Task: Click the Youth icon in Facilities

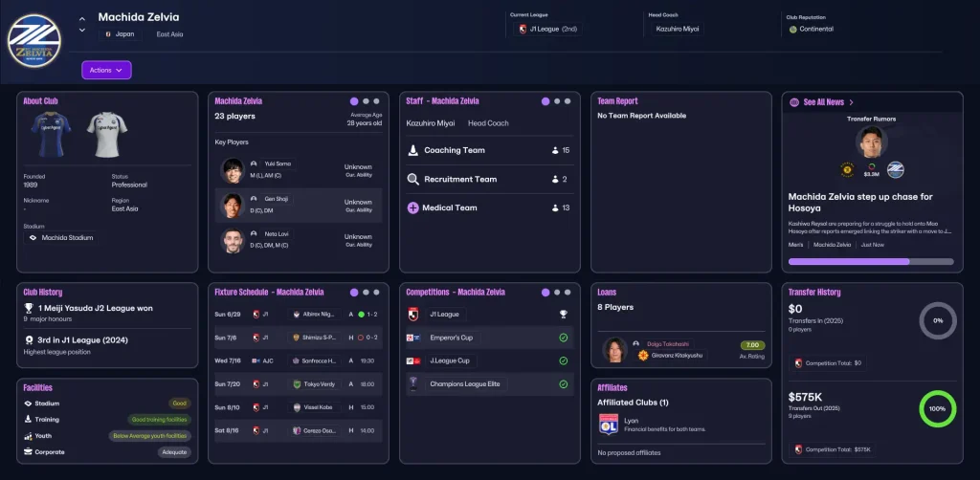Action: [28, 436]
